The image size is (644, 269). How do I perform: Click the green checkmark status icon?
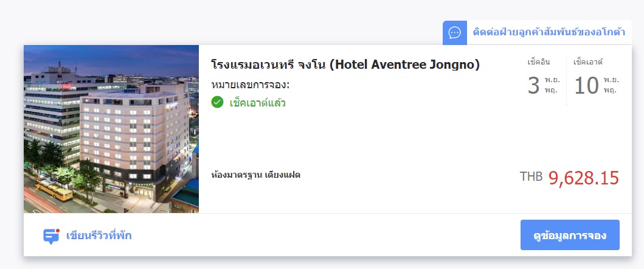pos(217,102)
